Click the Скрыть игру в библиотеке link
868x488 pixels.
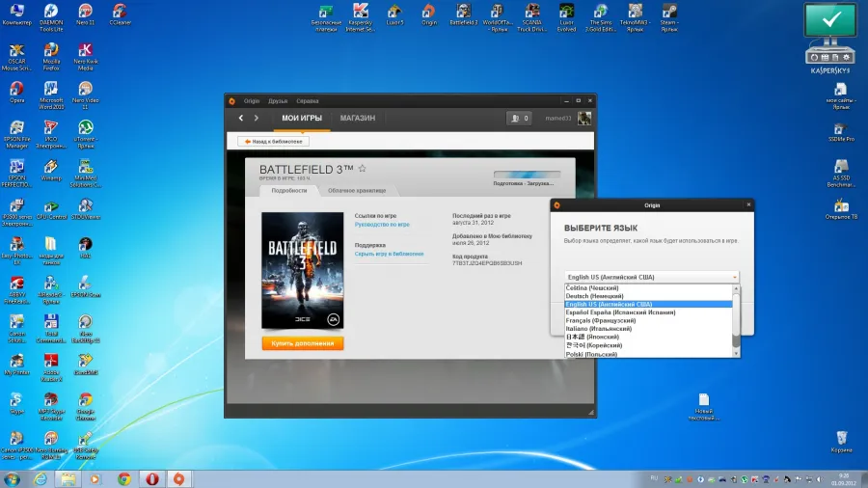pyautogui.click(x=390, y=254)
